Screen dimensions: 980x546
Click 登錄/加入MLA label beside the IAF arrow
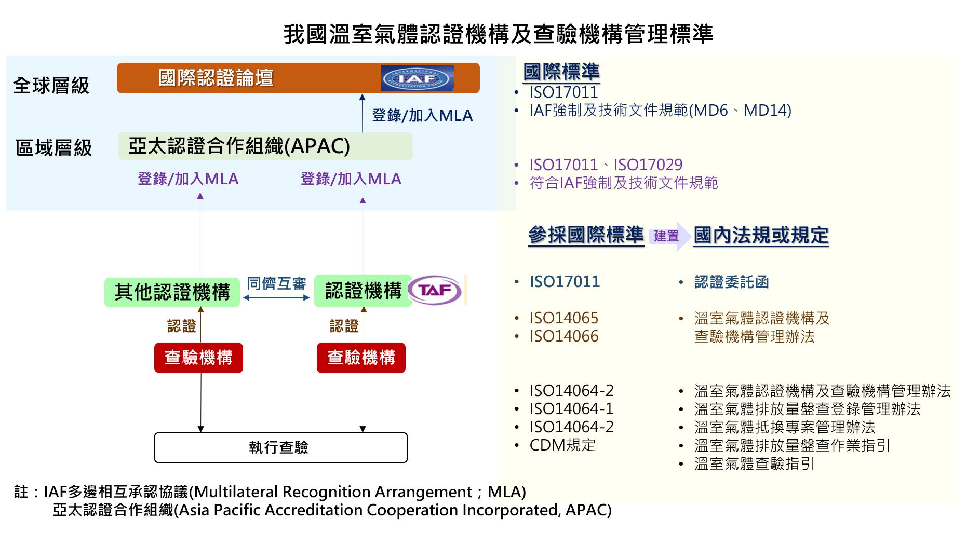pos(422,115)
